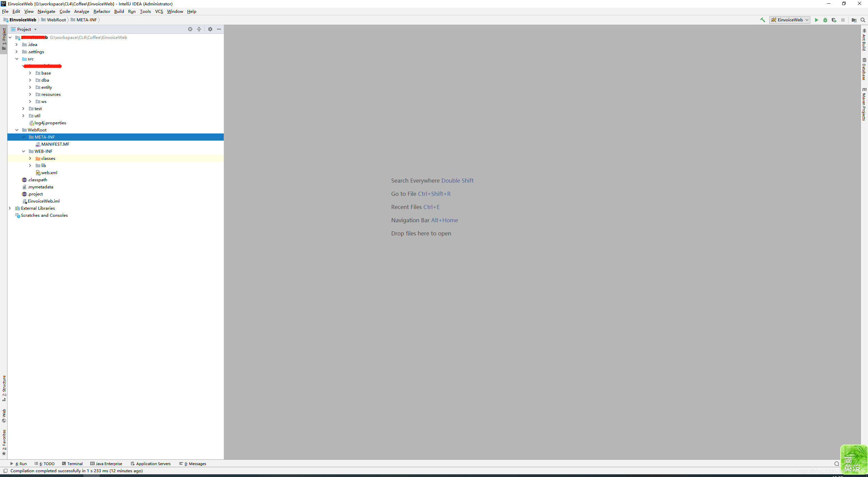This screenshot has height=477, width=868.
Task: Open the Web side tool tab
Action: point(4,416)
